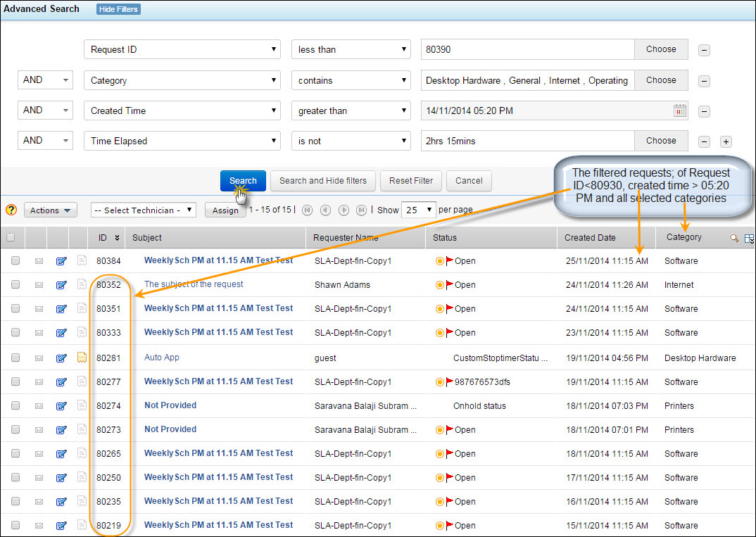
Task: Click the Time Elapsed value field
Action: pyautogui.click(x=527, y=141)
